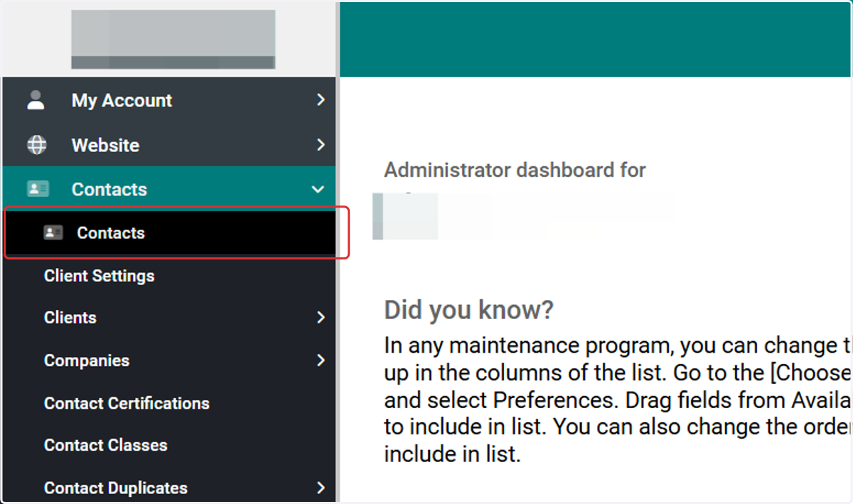Expand the Clients submenu arrow
Image resolution: width=853 pixels, height=504 pixels.
321,318
